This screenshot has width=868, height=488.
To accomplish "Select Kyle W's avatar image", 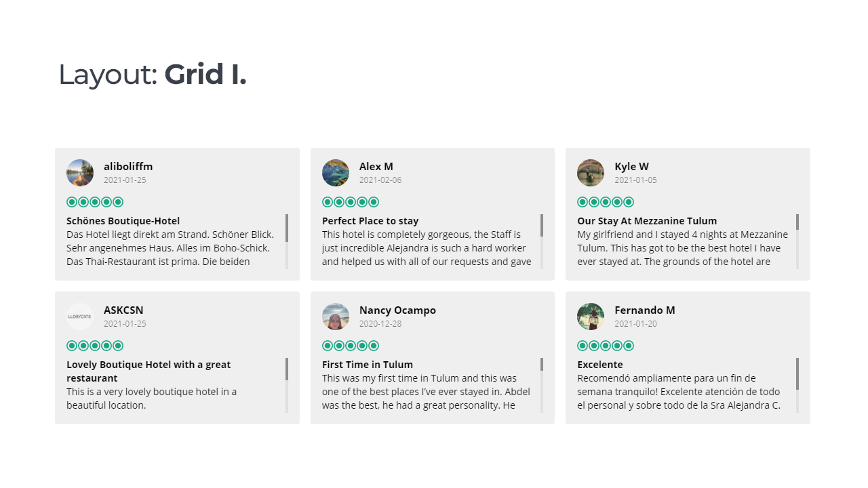I will 590,173.
